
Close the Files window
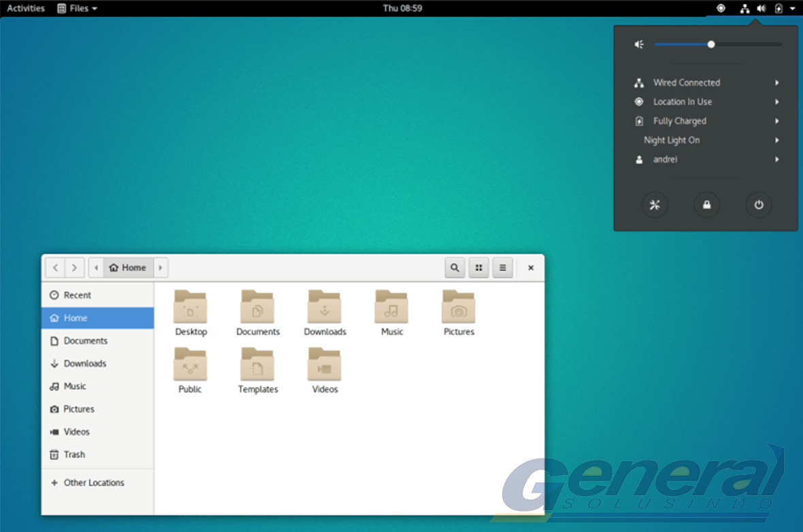click(531, 267)
